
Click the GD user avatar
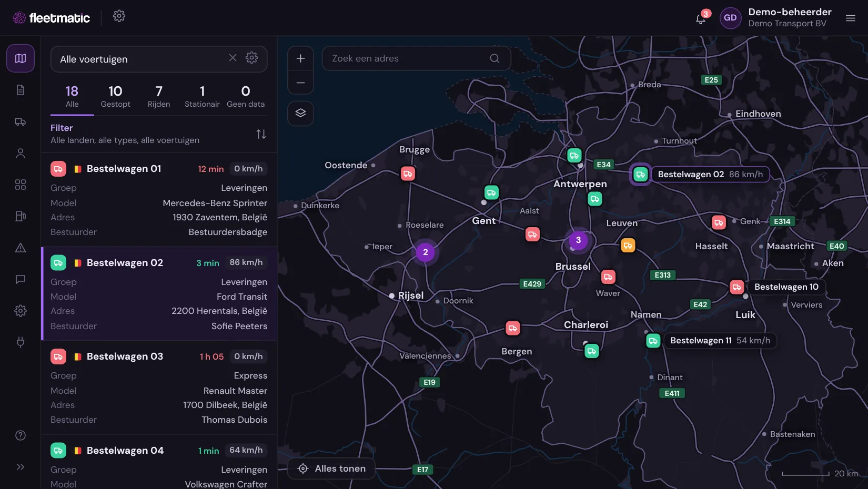730,18
